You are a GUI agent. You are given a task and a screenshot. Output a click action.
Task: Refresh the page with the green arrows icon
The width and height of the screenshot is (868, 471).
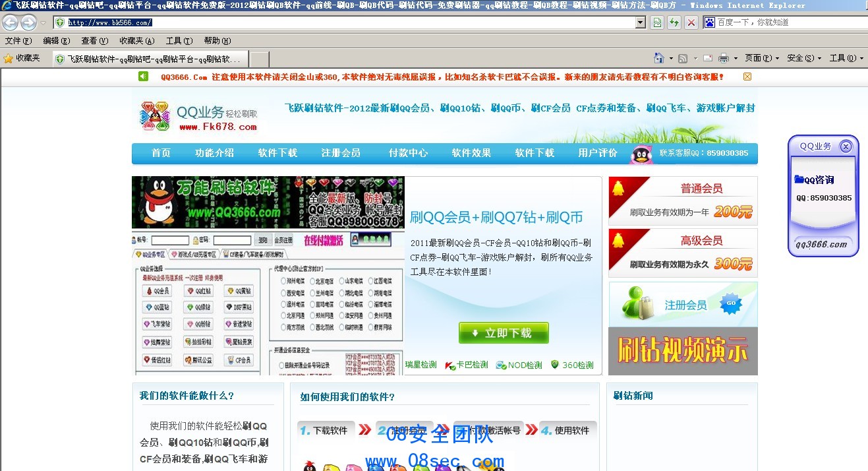pyautogui.click(x=674, y=22)
